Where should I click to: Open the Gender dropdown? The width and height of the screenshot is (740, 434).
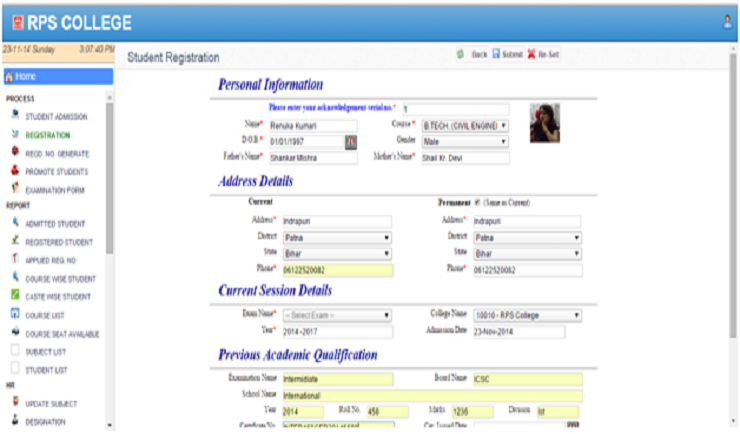(464, 142)
